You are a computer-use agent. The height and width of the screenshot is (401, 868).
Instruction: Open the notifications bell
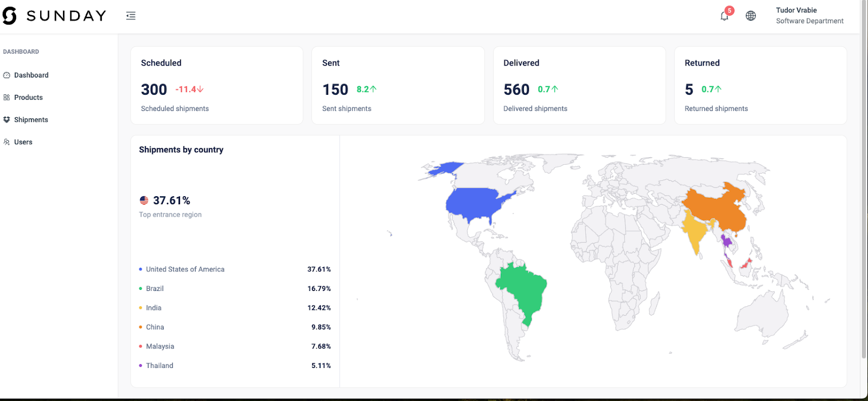coord(724,16)
